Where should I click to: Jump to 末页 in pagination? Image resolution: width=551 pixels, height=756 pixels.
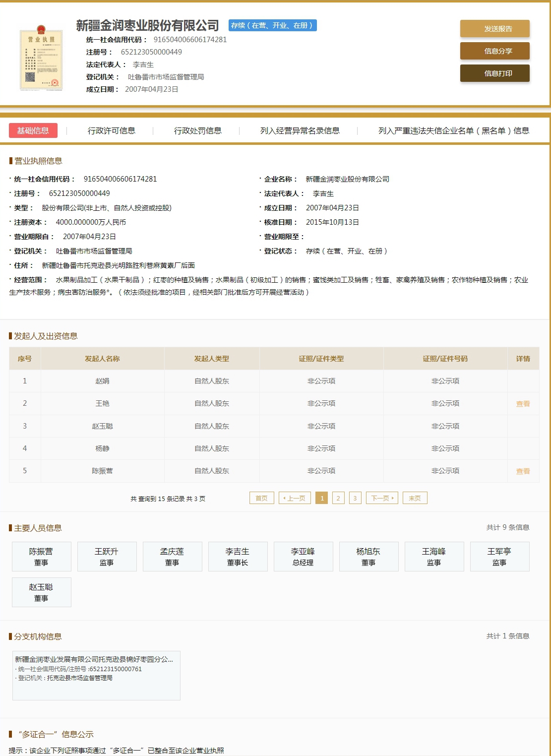(x=415, y=498)
